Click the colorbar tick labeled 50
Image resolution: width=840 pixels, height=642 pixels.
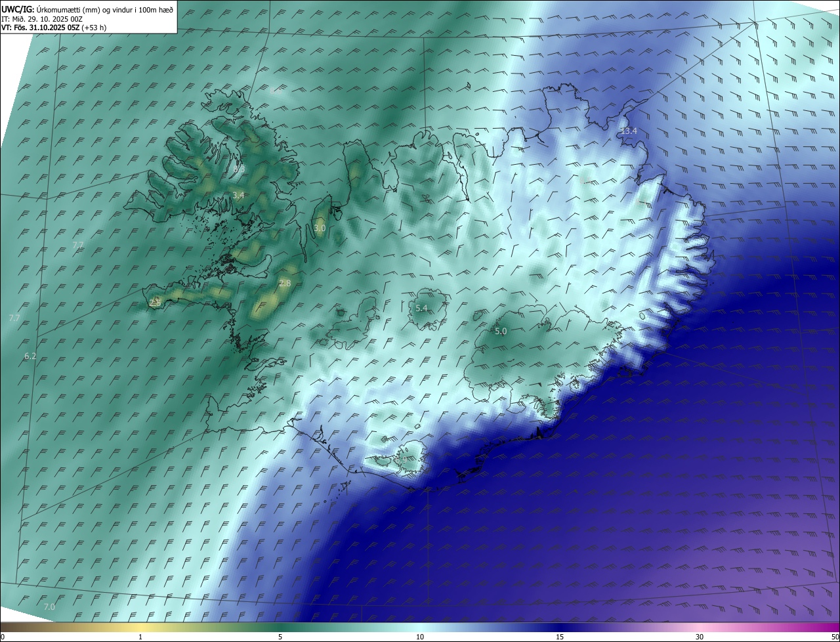(835, 637)
